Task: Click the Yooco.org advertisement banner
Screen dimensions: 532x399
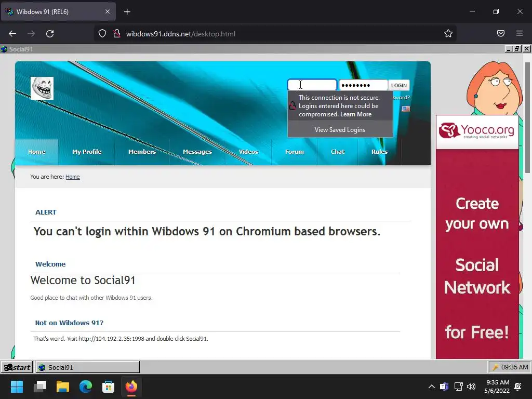Action: coord(477,237)
